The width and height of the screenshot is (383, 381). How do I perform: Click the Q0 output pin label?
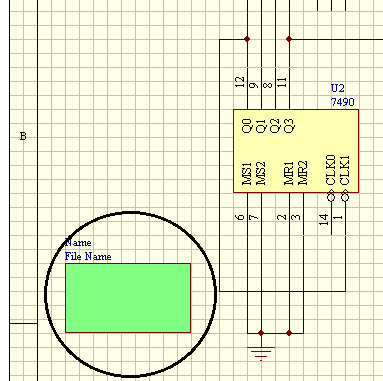(247, 126)
